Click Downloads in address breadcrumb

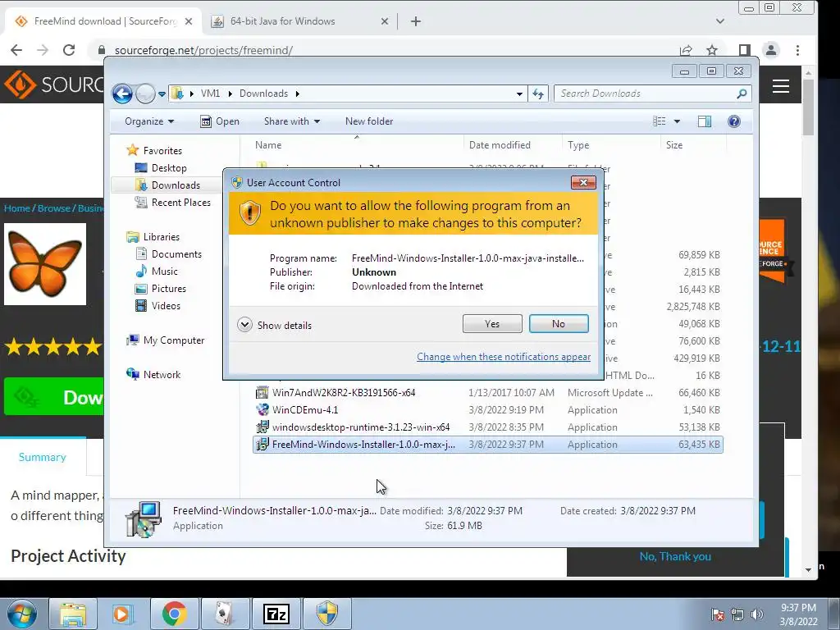(263, 94)
